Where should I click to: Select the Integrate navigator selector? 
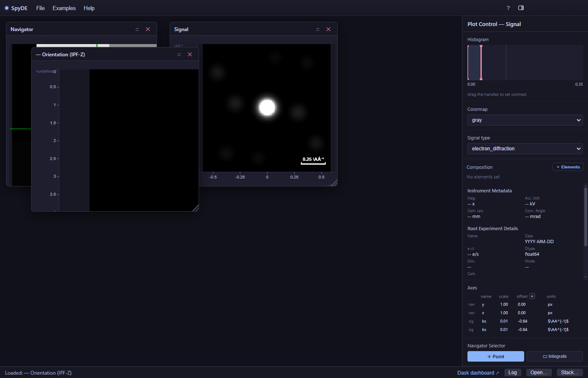555,357
